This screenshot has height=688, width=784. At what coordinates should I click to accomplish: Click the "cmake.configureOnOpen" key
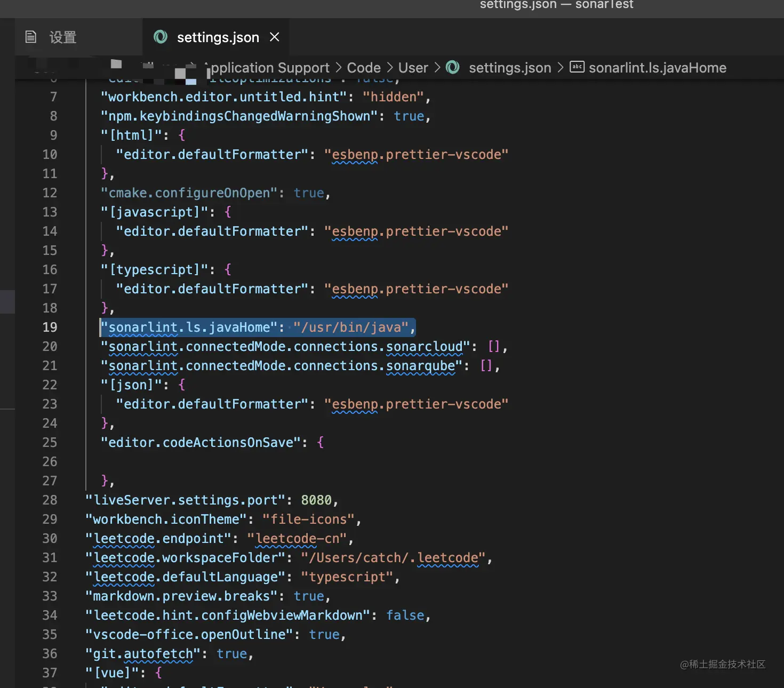[189, 193]
